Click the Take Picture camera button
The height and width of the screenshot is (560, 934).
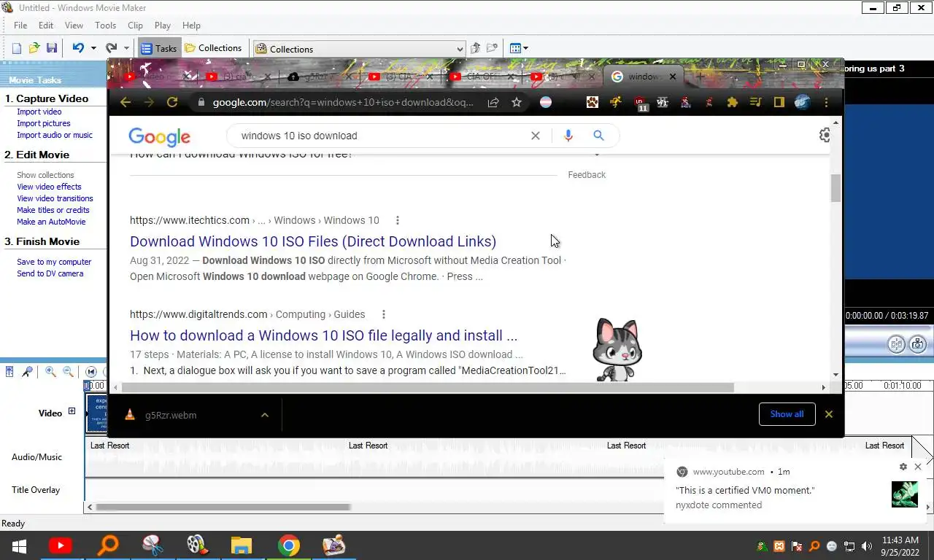(917, 344)
